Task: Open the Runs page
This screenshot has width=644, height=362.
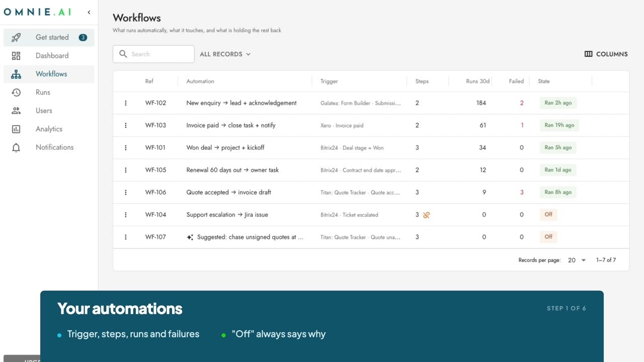Action: [x=49, y=93]
